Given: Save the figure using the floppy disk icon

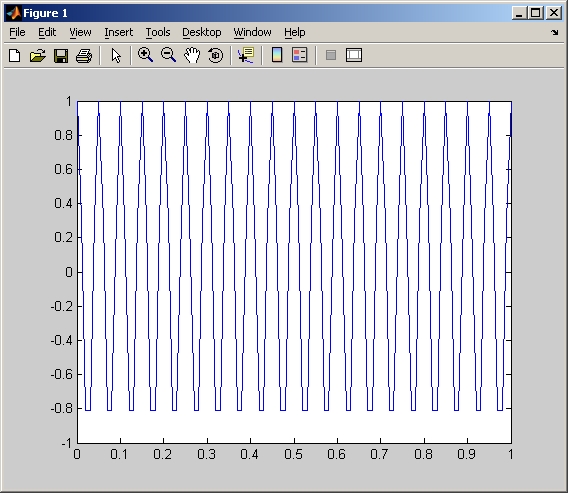Looking at the screenshot, I should pos(61,56).
